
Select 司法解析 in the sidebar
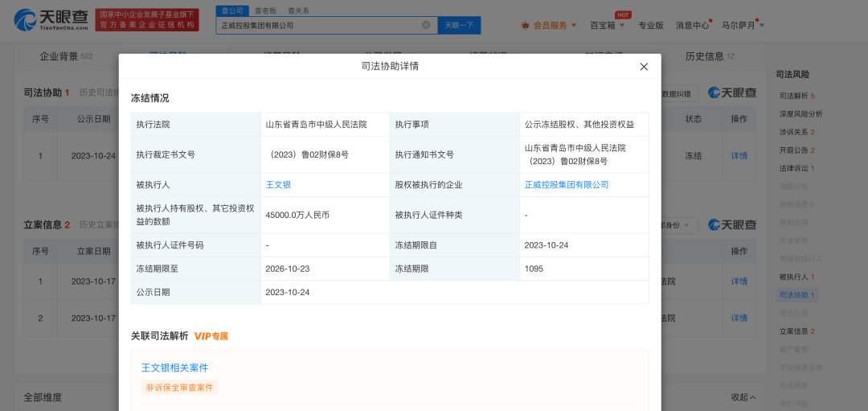(x=796, y=96)
